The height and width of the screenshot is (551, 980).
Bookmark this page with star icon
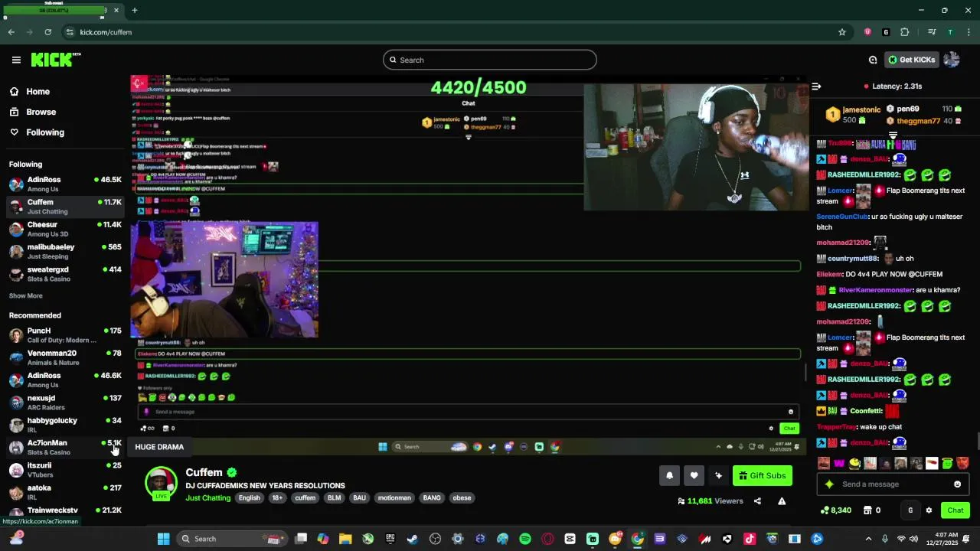coord(842,32)
